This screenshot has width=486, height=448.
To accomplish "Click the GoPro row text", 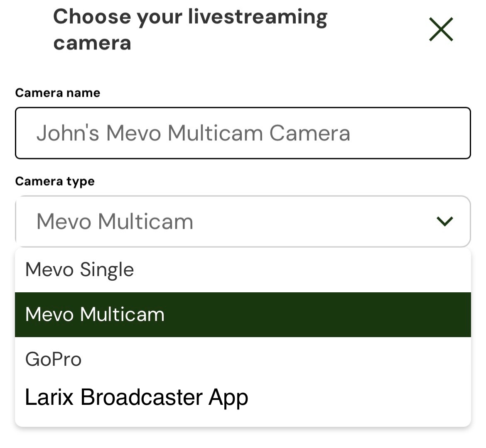I will tap(53, 359).
